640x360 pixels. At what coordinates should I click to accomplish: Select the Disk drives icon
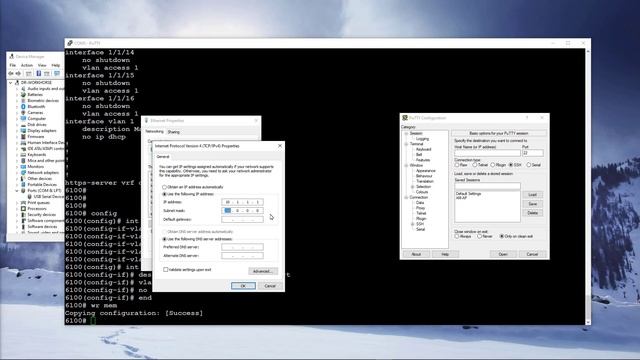coord(23,124)
